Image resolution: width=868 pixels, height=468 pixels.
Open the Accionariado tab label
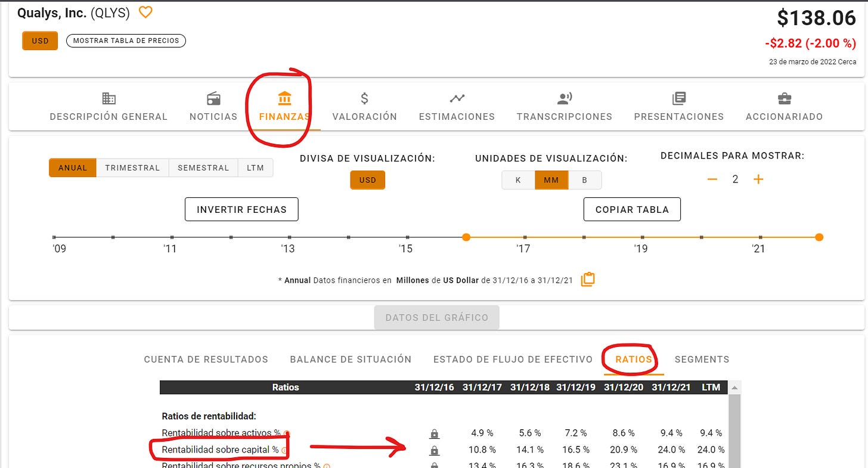[785, 117]
